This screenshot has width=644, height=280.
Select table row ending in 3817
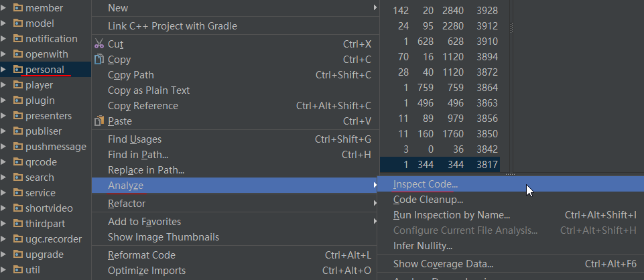440,165
